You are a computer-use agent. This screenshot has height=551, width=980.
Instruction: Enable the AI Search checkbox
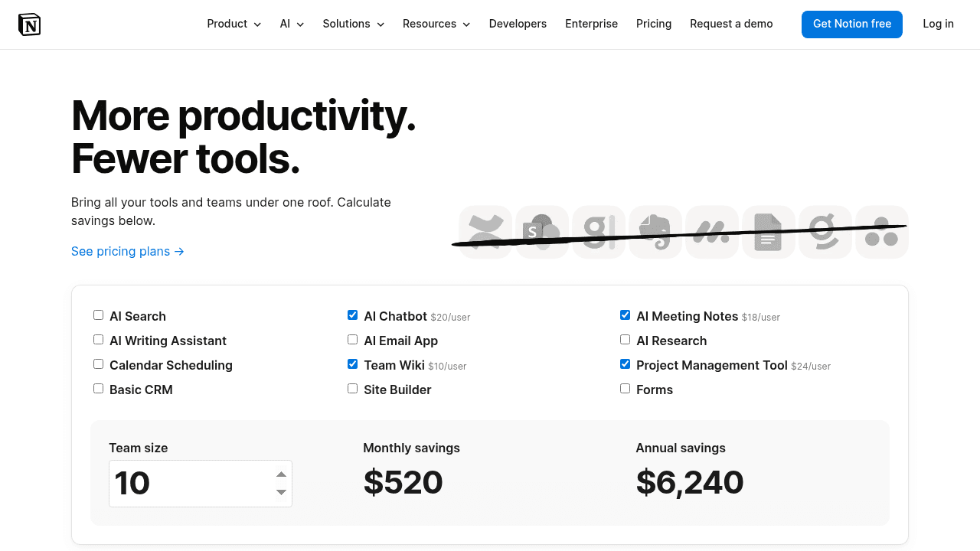tap(98, 315)
